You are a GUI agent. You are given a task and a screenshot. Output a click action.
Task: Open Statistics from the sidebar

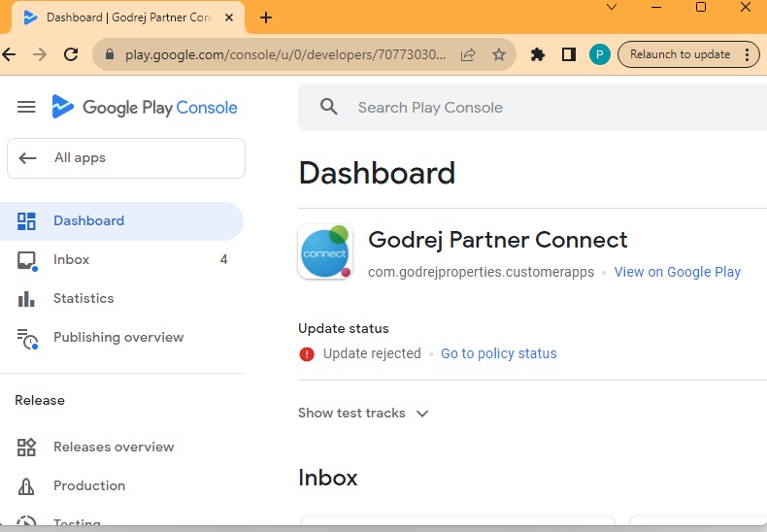[83, 299]
